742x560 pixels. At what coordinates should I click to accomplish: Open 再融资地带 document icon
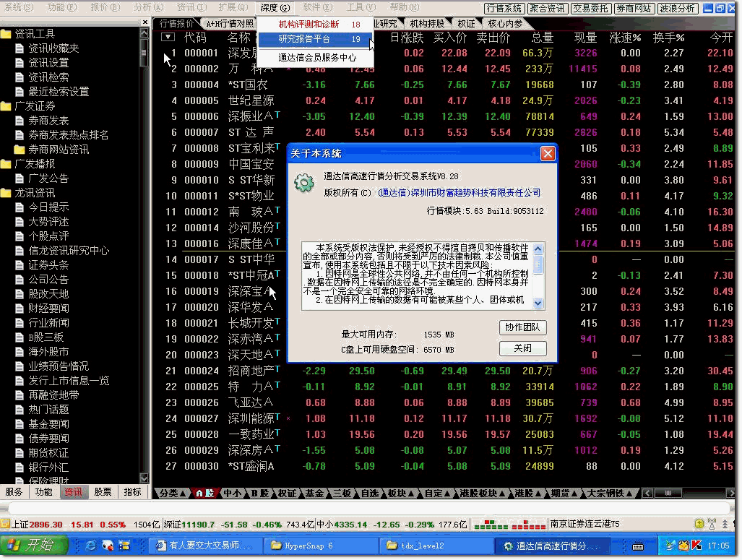[20, 395]
